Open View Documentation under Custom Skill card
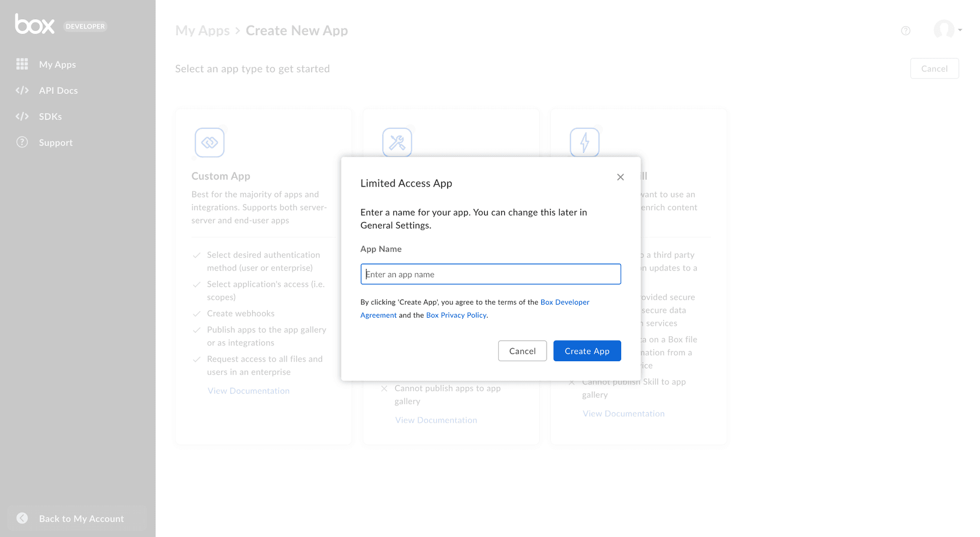Viewport: 980px width, 537px height. 623,413
